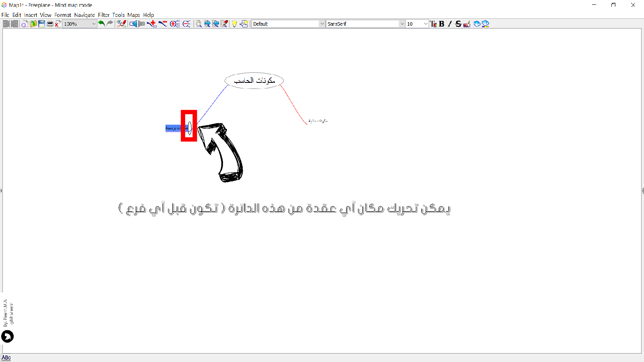The width and height of the screenshot is (644, 362).
Task: Click the text color icon
Action: pyautogui.click(x=433, y=24)
